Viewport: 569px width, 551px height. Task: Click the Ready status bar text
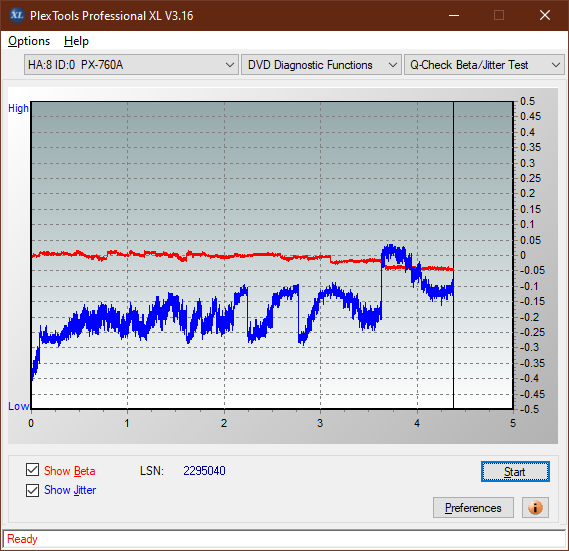22,539
